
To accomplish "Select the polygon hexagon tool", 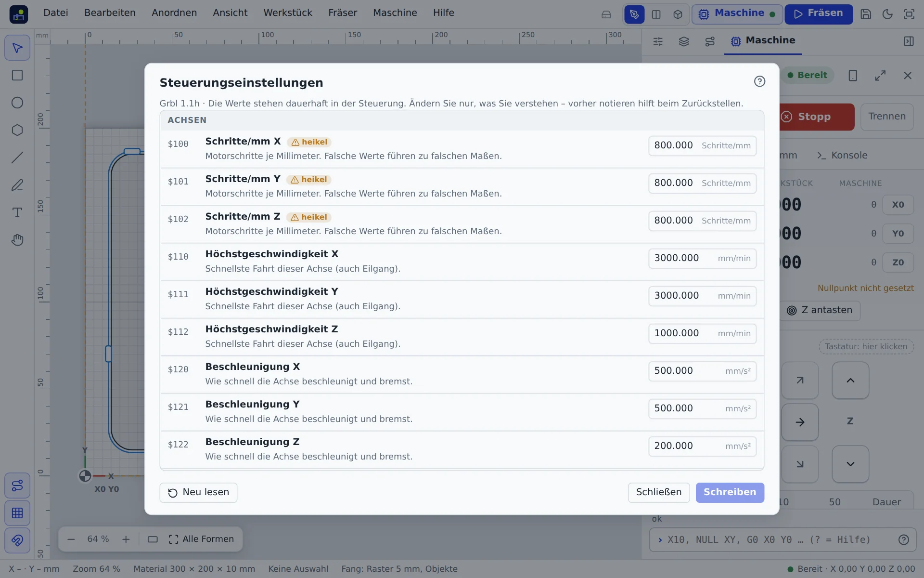I will pos(17,130).
